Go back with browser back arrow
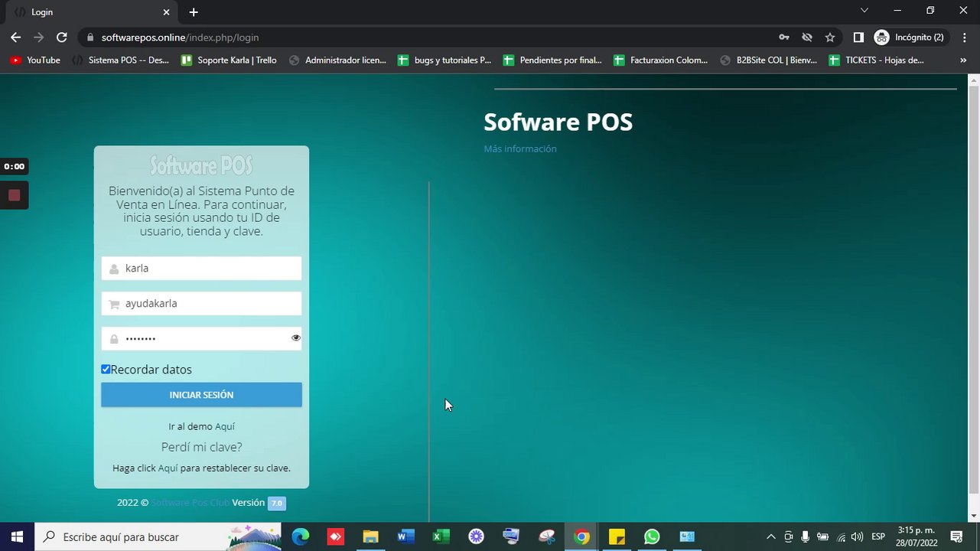The height and width of the screenshot is (551, 980). coord(15,37)
